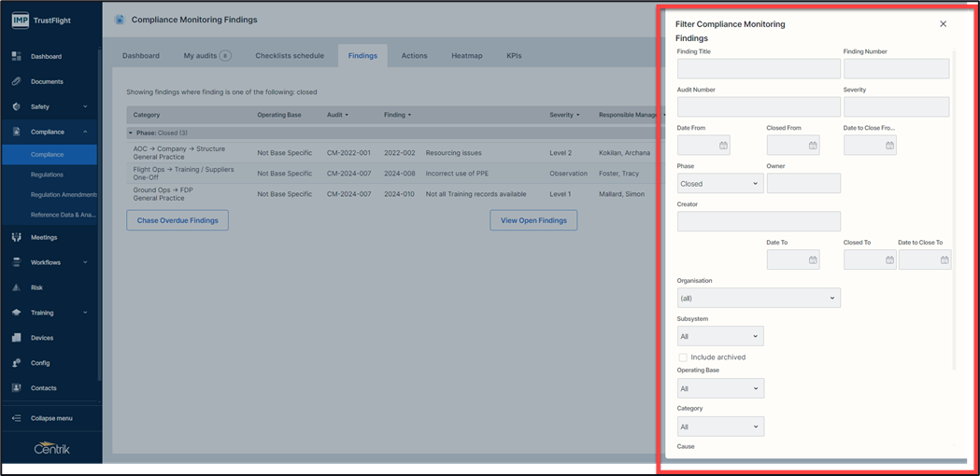
Task: Expand the Subsystem dropdown
Action: click(x=719, y=337)
